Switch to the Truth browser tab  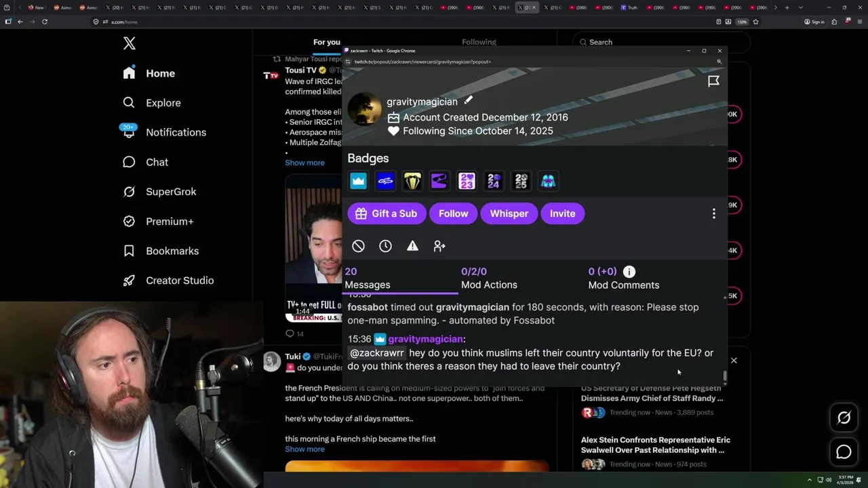[629, 7]
